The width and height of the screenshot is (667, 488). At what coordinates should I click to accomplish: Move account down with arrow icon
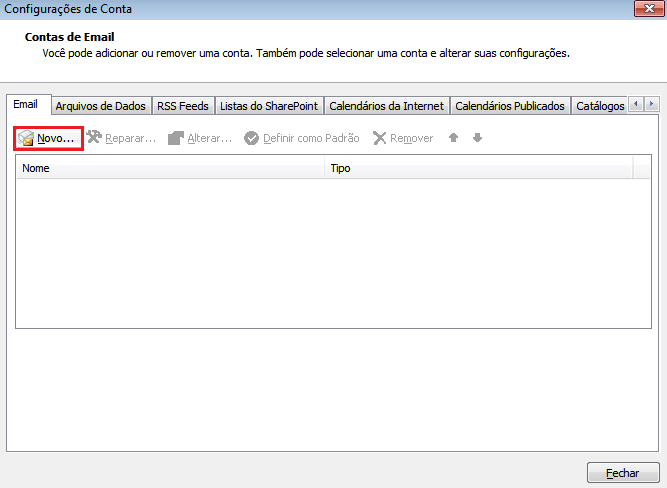(477, 137)
